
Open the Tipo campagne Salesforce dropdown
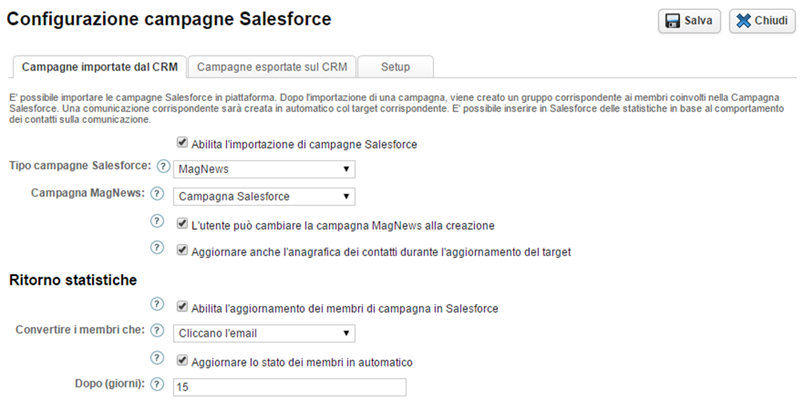(x=264, y=169)
